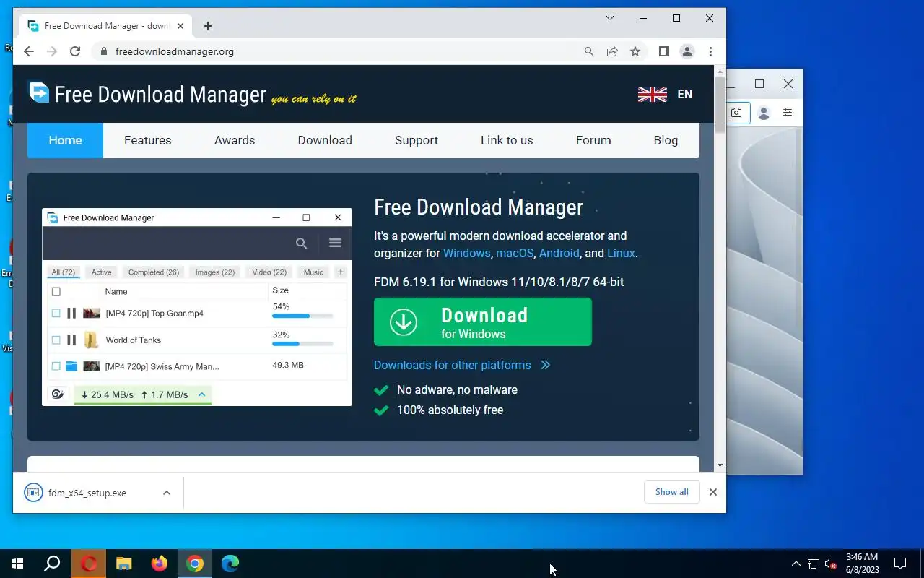Click the camera icon in the background window
The image size is (924, 578).
click(736, 113)
